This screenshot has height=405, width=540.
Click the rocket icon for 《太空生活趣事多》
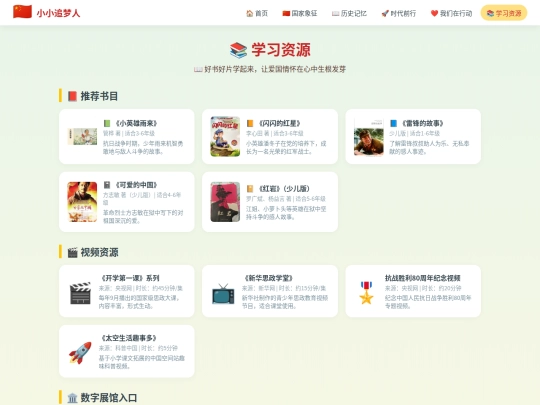tap(80, 353)
